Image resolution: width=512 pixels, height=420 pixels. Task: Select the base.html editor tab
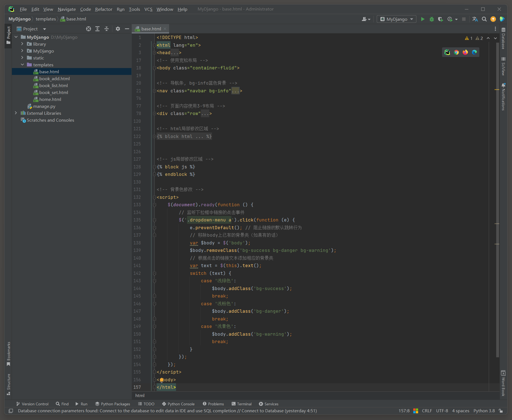point(151,29)
